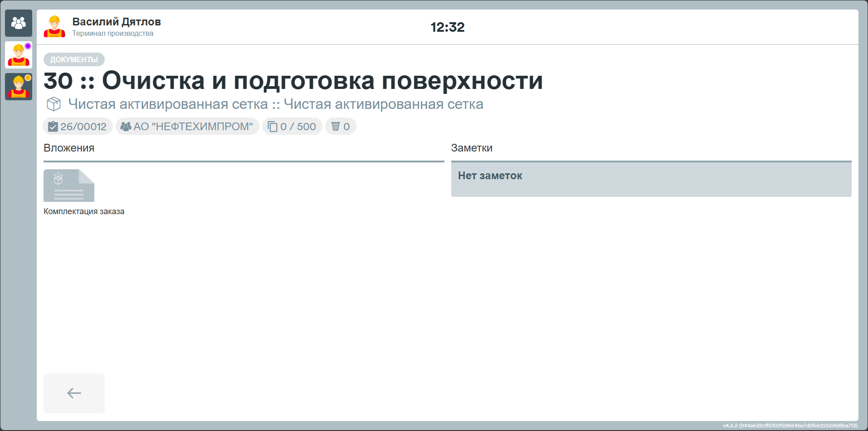Select worker avatar with purple status dot
868x431 pixels.
pos(19,55)
